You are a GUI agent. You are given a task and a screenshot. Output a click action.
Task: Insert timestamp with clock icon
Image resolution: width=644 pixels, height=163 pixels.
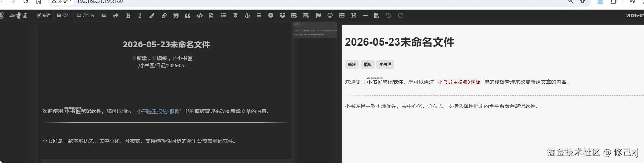[271, 15]
